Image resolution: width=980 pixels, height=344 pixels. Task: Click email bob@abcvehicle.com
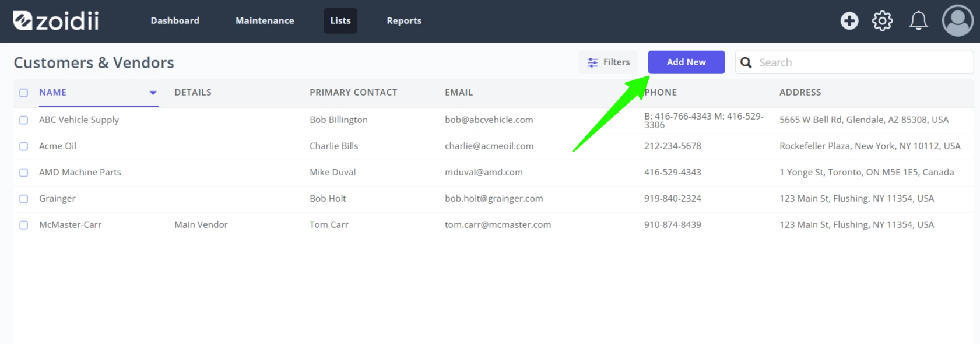click(489, 120)
